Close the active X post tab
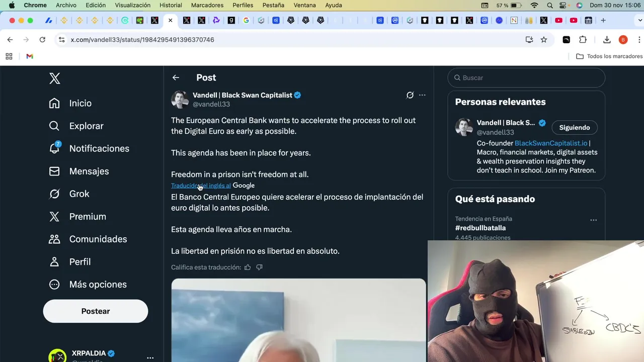Image resolution: width=644 pixels, height=362 pixels. point(171,21)
